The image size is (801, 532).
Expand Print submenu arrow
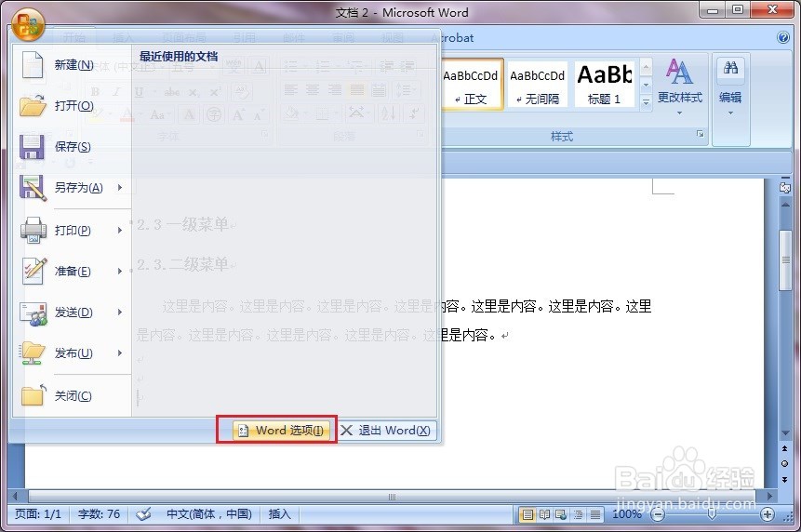point(120,231)
